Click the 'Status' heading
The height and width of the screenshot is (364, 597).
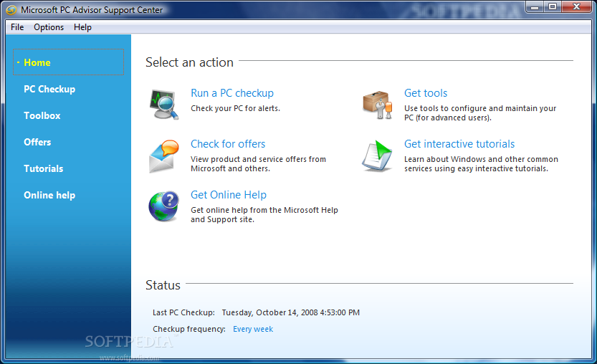pyautogui.click(x=163, y=285)
